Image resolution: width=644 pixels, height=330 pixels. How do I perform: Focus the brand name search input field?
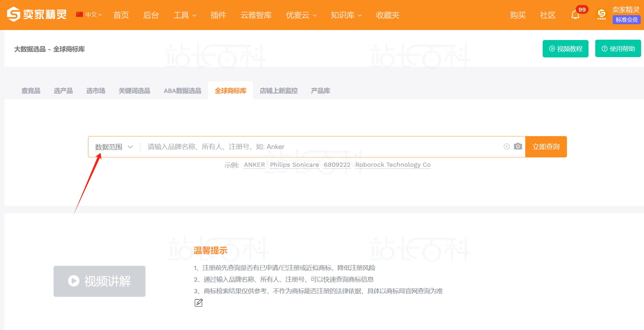coord(323,147)
